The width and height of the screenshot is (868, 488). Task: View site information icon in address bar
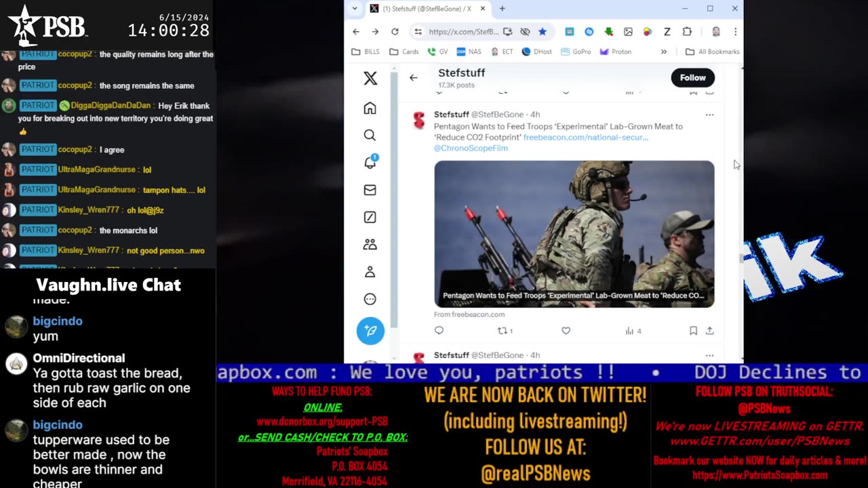tap(418, 32)
